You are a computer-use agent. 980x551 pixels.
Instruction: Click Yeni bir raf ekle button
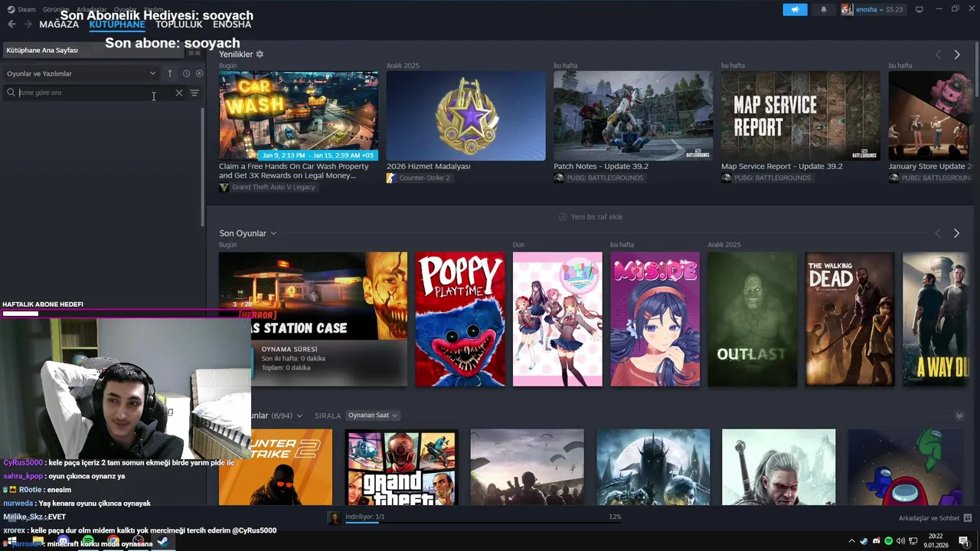pyautogui.click(x=590, y=217)
